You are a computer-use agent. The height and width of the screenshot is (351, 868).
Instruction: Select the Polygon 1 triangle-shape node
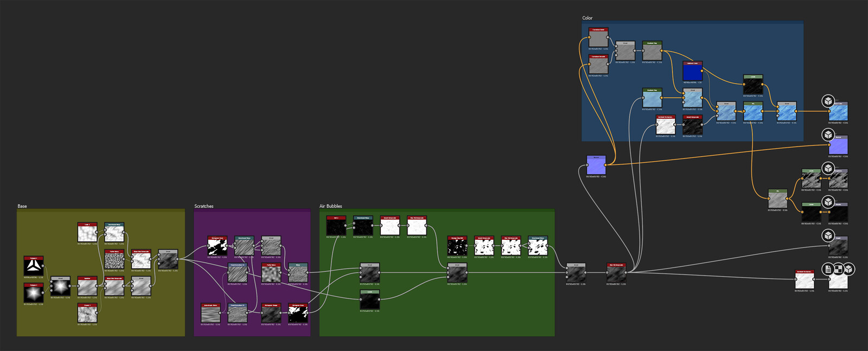click(34, 266)
